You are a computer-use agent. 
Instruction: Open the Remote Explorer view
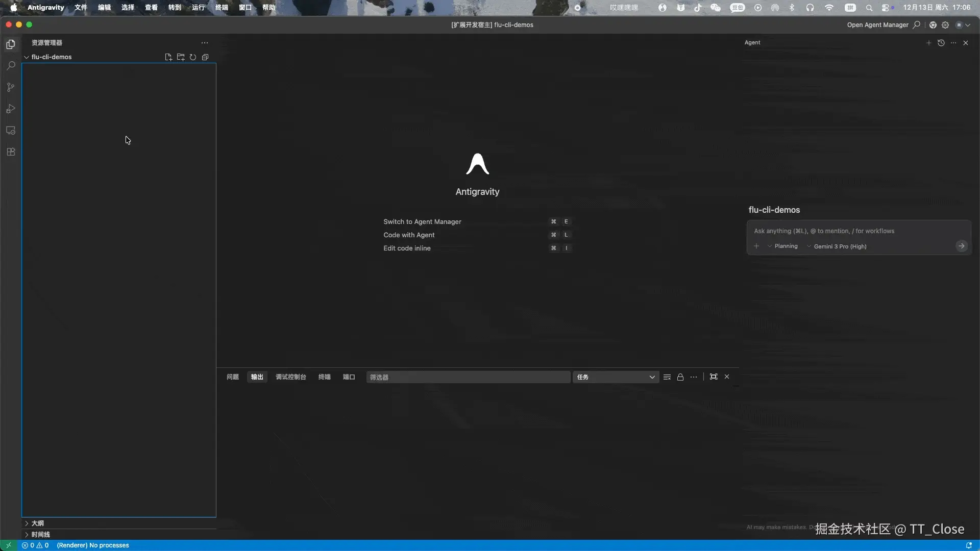[x=11, y=131]
